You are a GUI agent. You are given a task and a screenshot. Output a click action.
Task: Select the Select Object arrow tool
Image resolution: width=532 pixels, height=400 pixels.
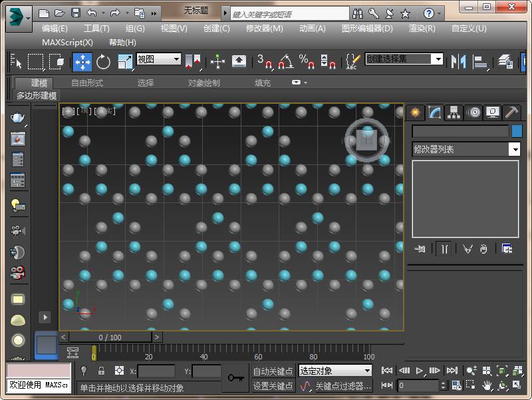click(16, 61)
